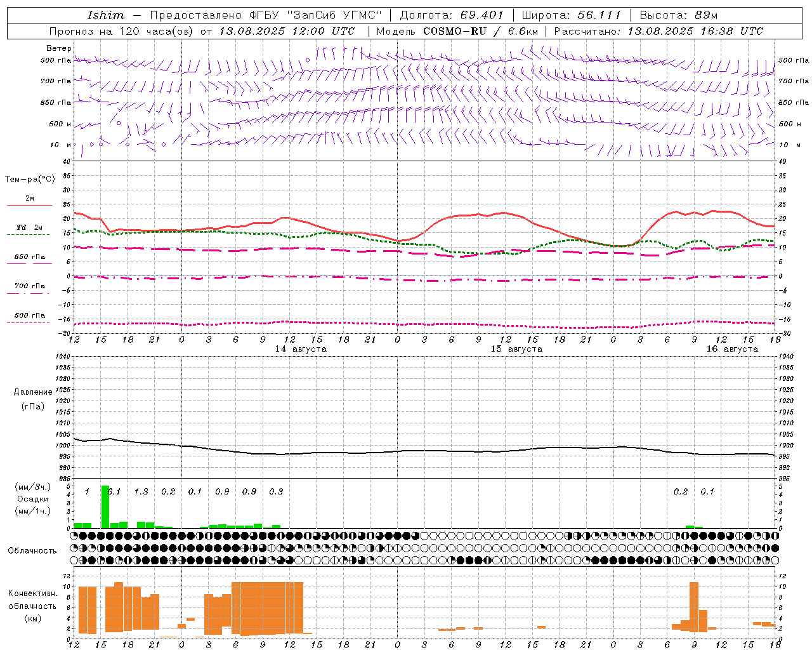Click the Облачность cloudiness row label

click(x=32, y=550)
